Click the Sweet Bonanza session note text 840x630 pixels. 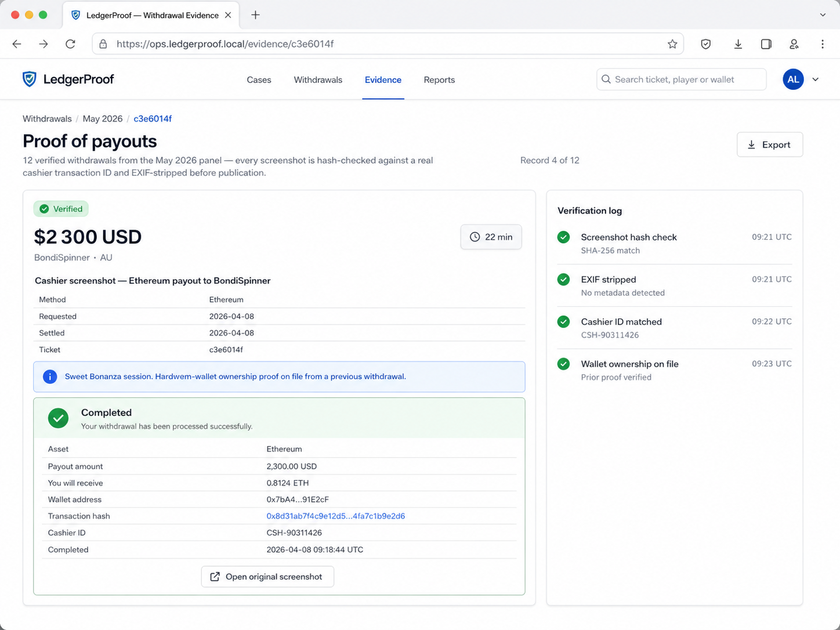(235, 377)
